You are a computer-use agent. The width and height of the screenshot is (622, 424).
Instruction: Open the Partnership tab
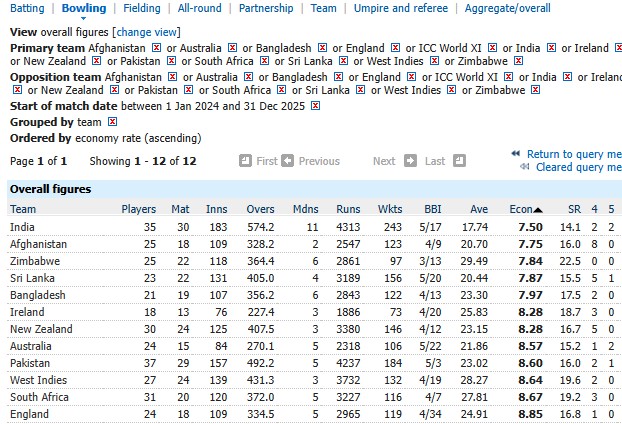pyautogui.click(x=266, y=8)
